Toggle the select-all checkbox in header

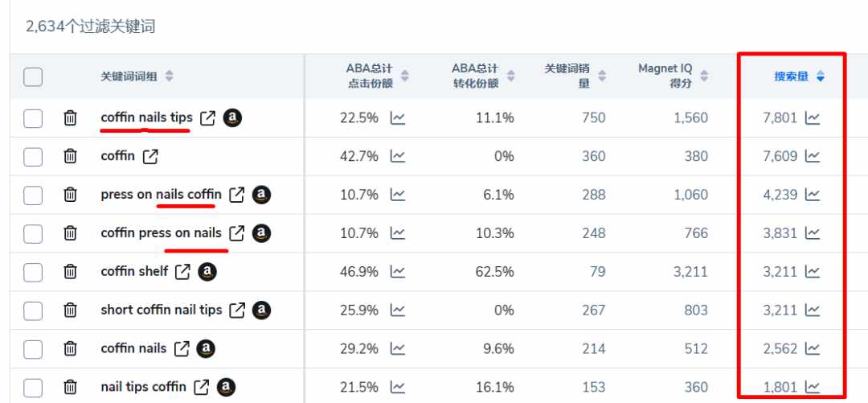point(33,76)
